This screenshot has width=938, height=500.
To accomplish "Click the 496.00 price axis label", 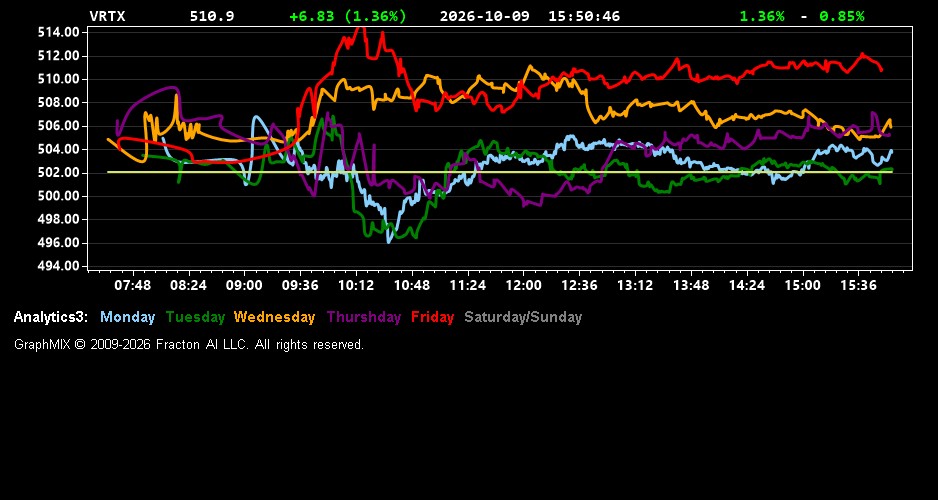I will [59, 243].
